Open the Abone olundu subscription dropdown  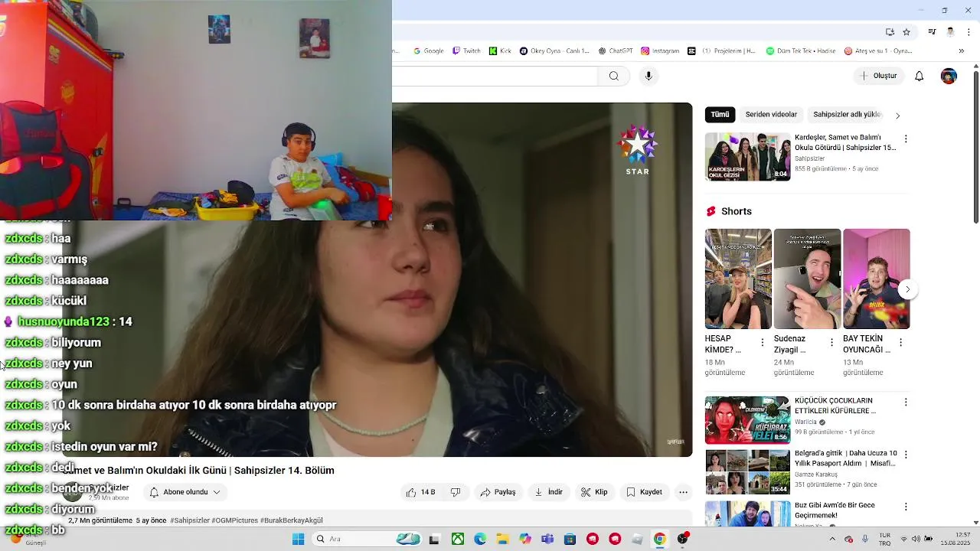click(x=185, y=492)
